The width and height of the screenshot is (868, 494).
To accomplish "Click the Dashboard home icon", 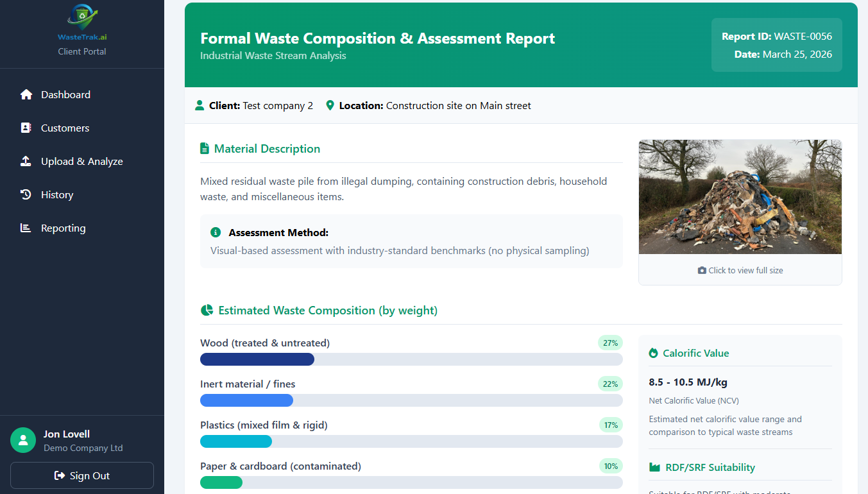I will [26, 94].
